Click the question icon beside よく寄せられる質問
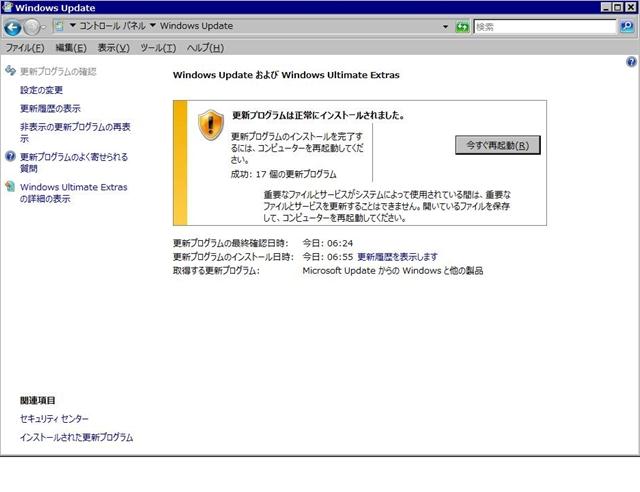Viewport: 640px width, 492px height. coord(10,156)
